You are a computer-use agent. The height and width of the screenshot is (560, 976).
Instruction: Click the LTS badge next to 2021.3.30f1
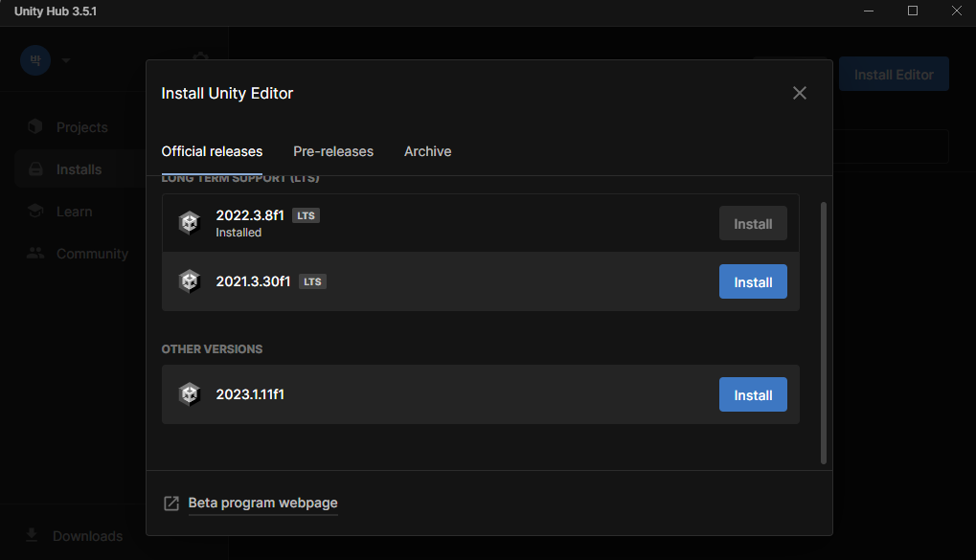pos(312,281)
